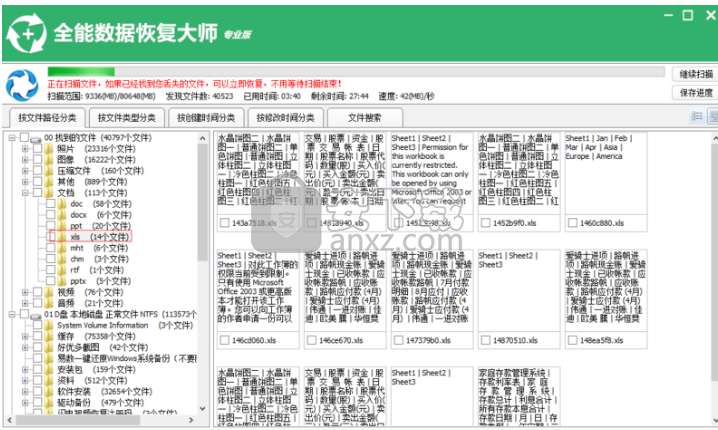The width and height of the screenshot is (718, 430).
Task: Click the folder tree vertical scrollbar
Action: tap(203, 201)
